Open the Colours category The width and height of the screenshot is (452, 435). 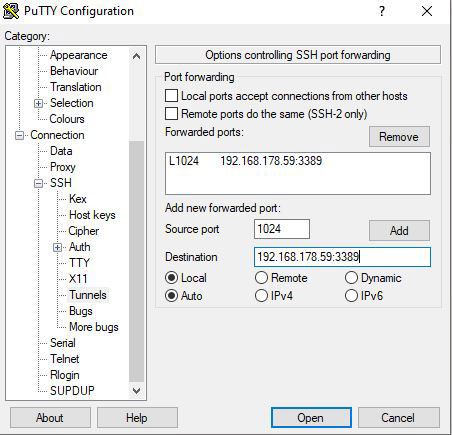click(x=67, y=119)
